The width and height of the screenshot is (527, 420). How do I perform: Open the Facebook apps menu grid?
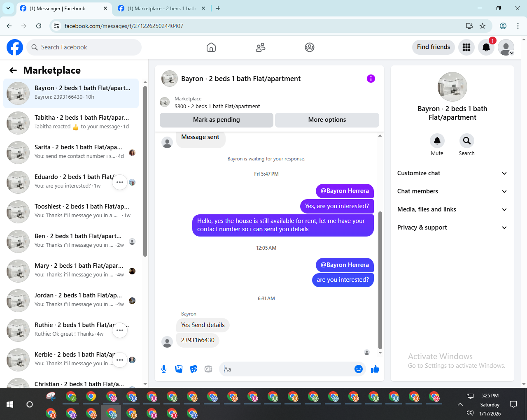pos(466,47)
